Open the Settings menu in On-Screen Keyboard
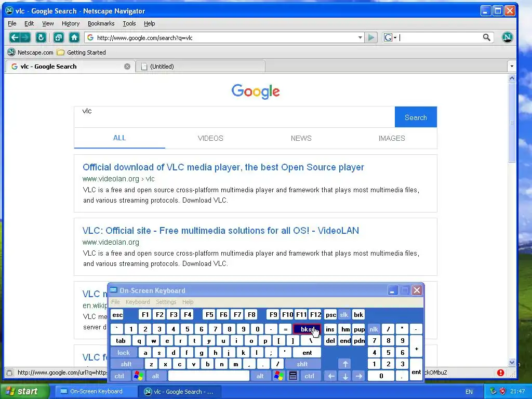532x399 pixels. 166,302
